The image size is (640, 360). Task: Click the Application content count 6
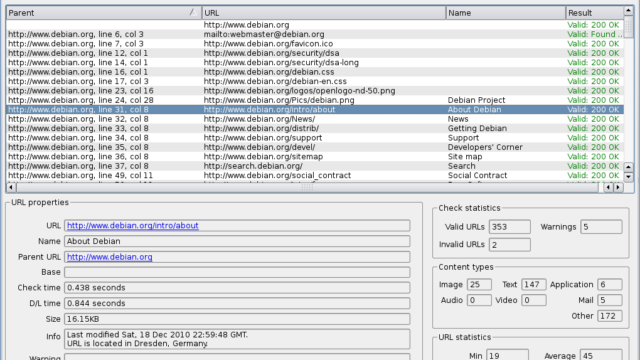[x=610, y=284]
